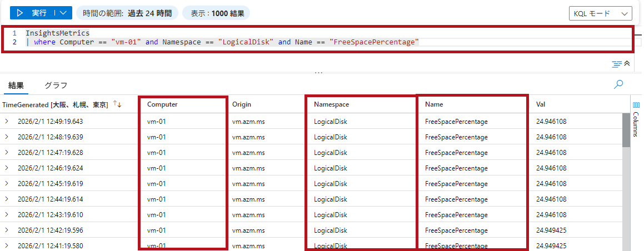Click the Val column header

point(540,104)
